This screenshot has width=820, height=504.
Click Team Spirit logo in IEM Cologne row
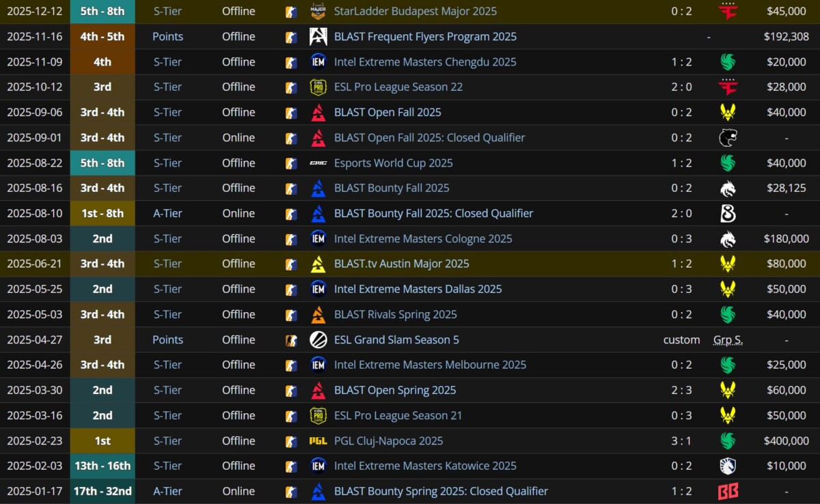(x=728, y=239)
